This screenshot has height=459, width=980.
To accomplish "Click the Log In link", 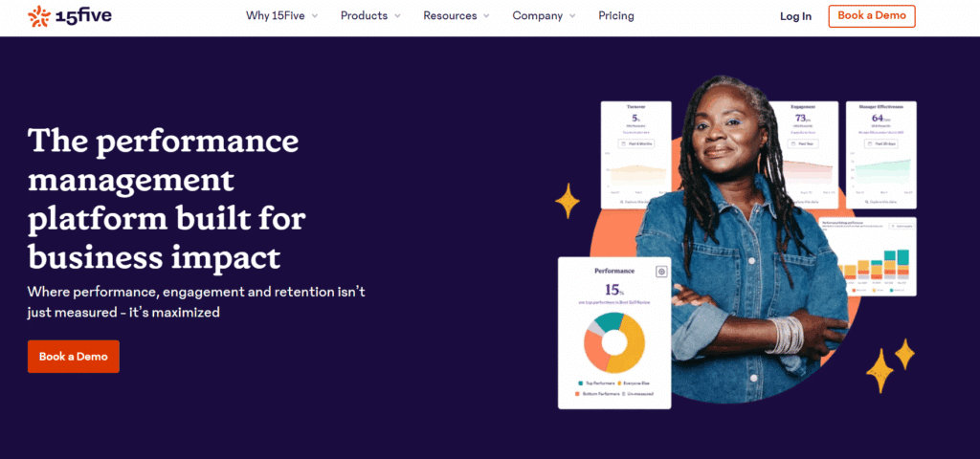I will coord(795,16).
